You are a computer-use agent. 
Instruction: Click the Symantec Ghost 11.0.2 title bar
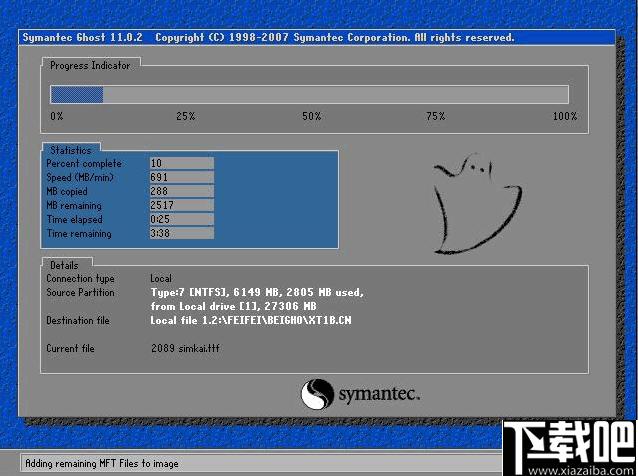pos(317,37)
